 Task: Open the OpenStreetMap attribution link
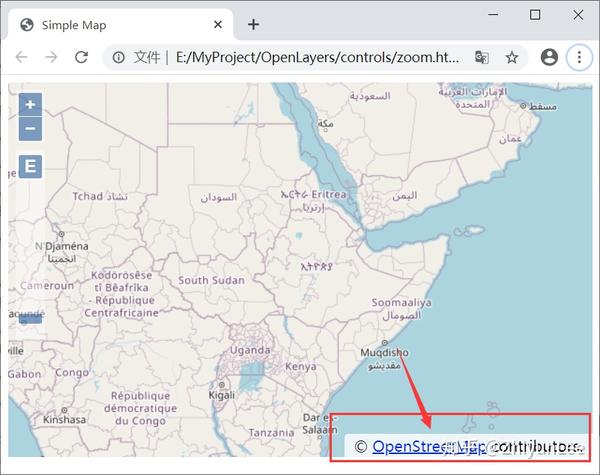[x=429, y=446]
